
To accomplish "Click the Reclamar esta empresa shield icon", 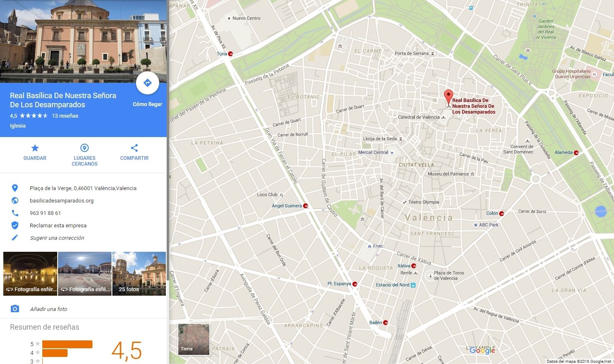I will pyautogui.click(x=15, y=225).
